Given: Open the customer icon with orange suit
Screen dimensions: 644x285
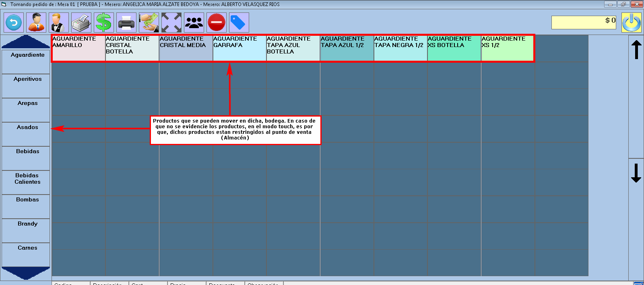Looking at the screenshot, I should coord(36,23).
